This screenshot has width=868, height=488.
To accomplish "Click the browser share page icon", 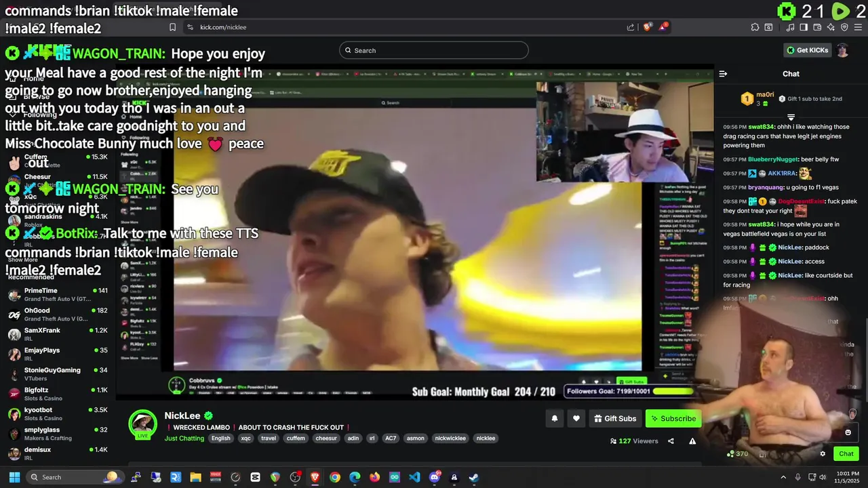I will pos(631,27).
